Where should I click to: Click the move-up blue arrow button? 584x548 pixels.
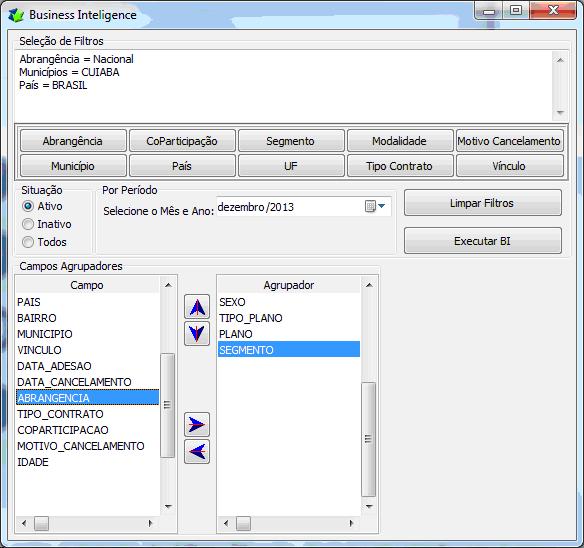click(197, 307)
